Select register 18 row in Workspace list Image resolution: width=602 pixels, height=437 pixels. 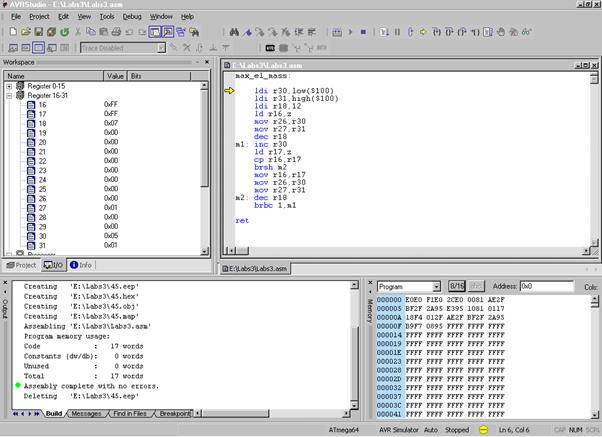coord(42,123)
